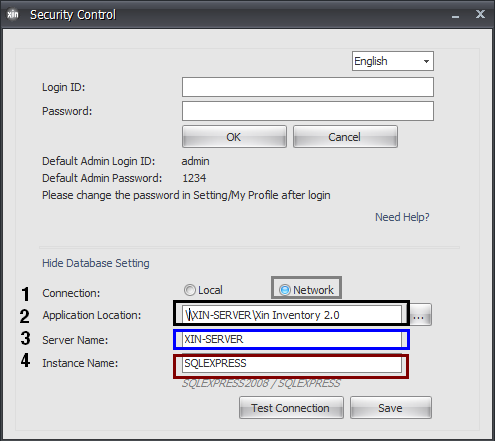
Task: Click the language dropdown arrow
Action: [426, 61]
